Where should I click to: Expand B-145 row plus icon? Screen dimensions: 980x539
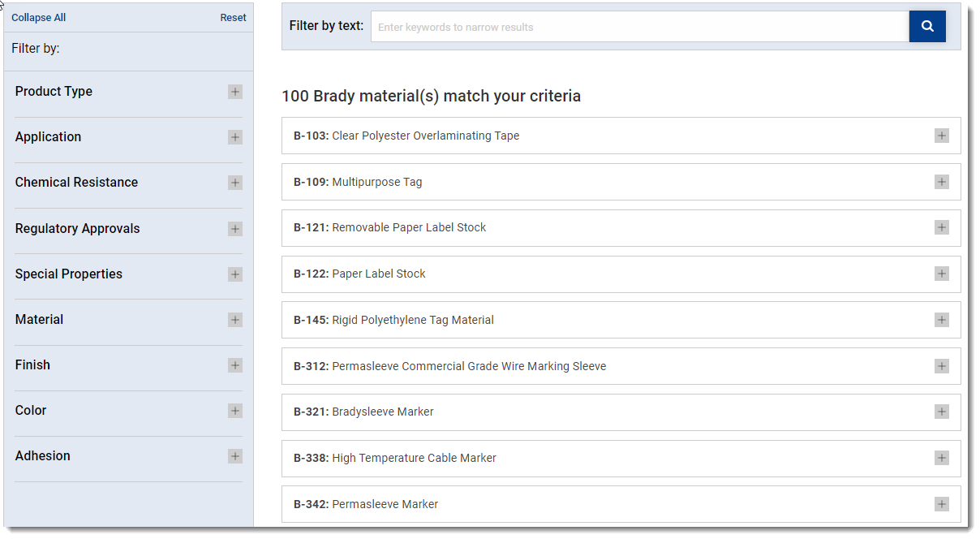(942, 320)
